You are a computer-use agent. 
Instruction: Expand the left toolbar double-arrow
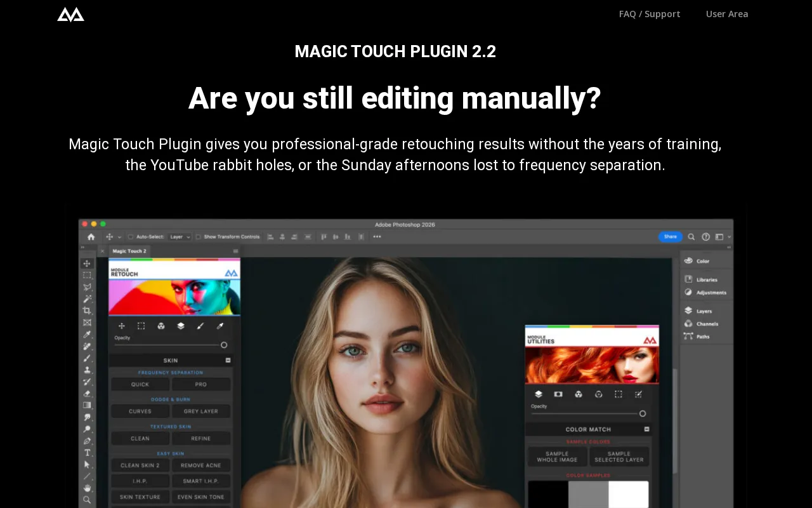point(82,247)
